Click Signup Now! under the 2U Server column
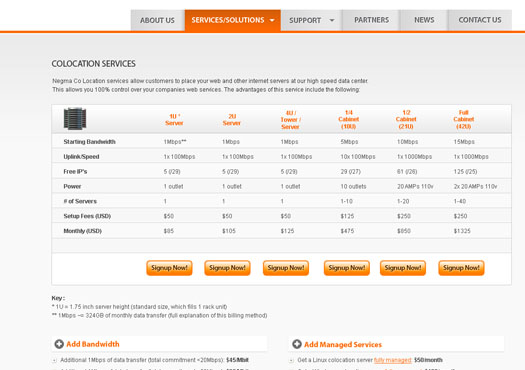525x370 pixels. pyautogui.click(x=227, y=268)
